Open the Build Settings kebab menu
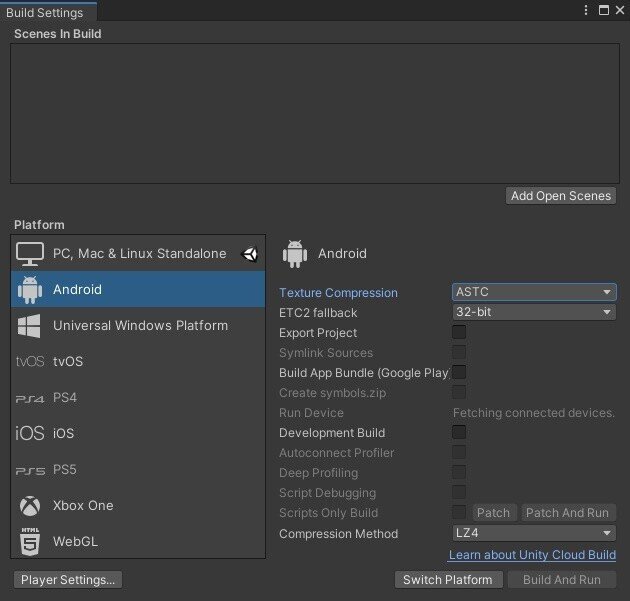630x601 pixels. tap(586, 10)
